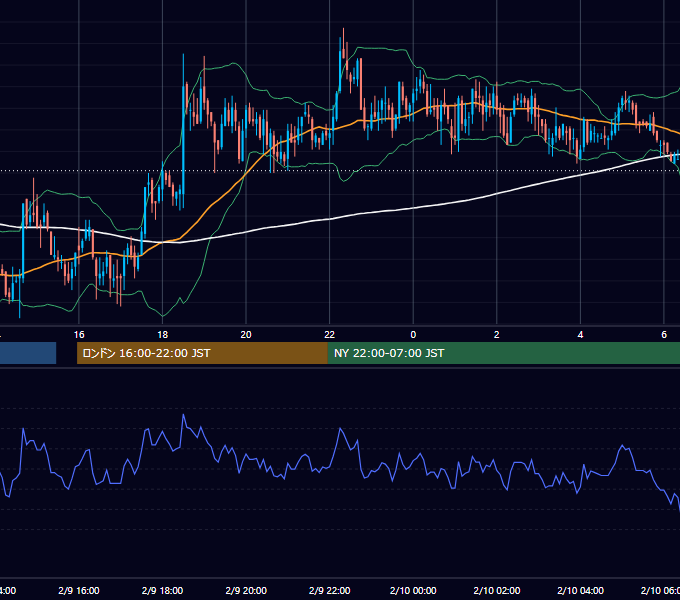This screenshot has height=600, width=680.
Task: Click the 2/9 16:00 axis label
Action: (79, 590)
